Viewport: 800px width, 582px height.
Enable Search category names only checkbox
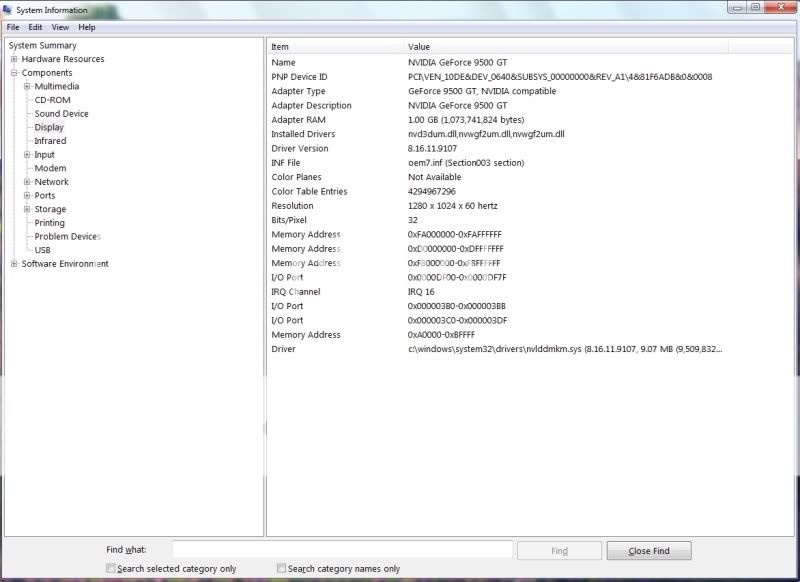tap(282, 569)
